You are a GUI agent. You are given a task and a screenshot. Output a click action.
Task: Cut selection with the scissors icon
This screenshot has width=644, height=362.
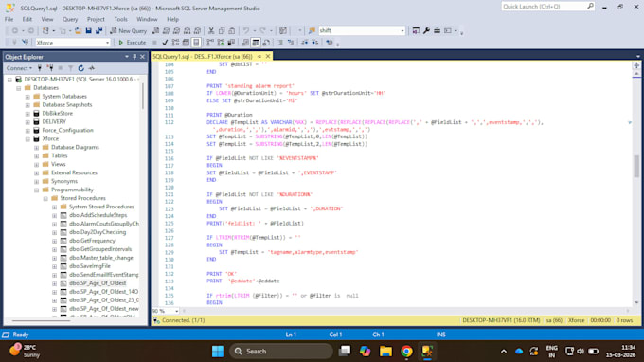(x=211, y=31)
